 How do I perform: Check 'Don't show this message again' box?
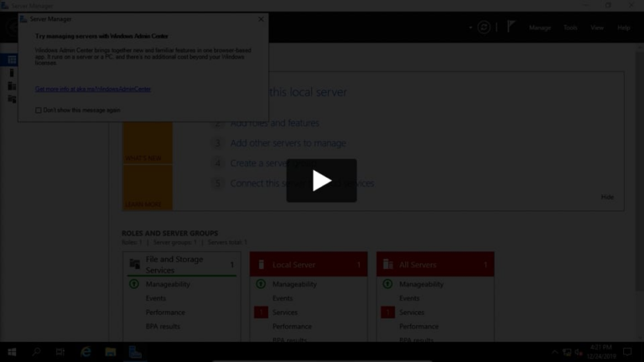(x=39, y=110)
